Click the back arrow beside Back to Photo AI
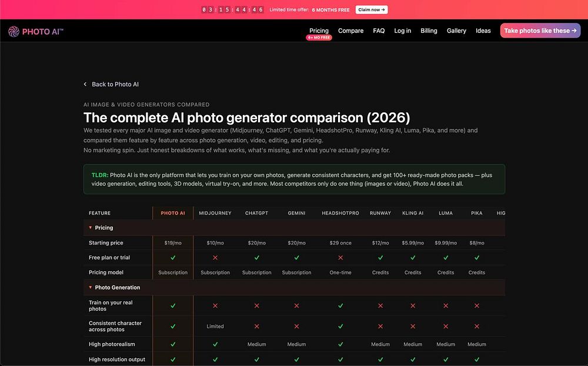Image resolution: width=588 pixels, height=366 pixels. [x=85, y=84]
